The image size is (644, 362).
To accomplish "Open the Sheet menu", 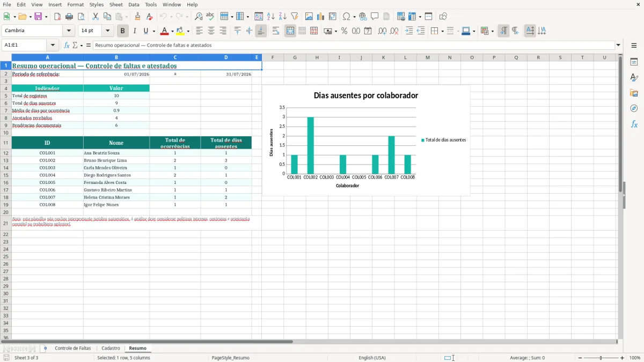I will [116, 4].
